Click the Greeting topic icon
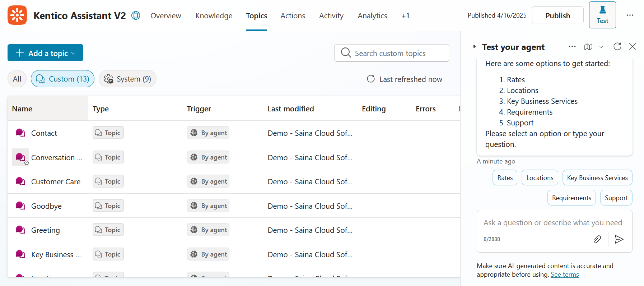Image resolution: width=644 pixels, height=286 pixels. click(20, 230)
